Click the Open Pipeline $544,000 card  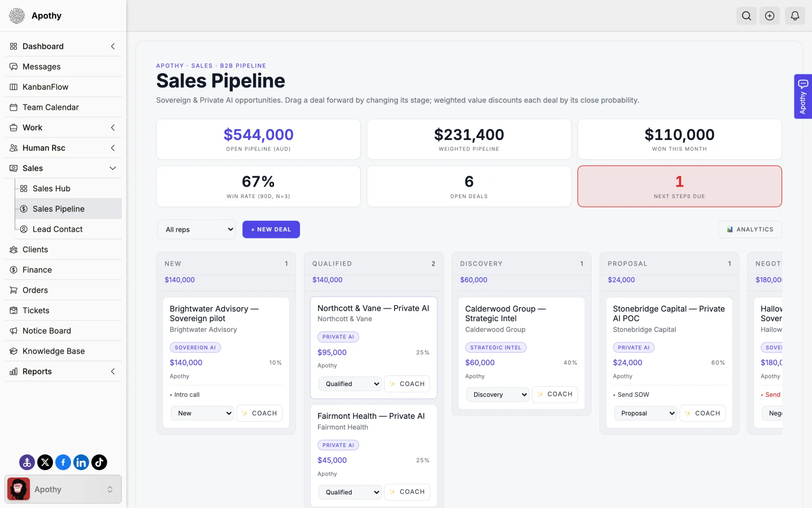[258, 139]
